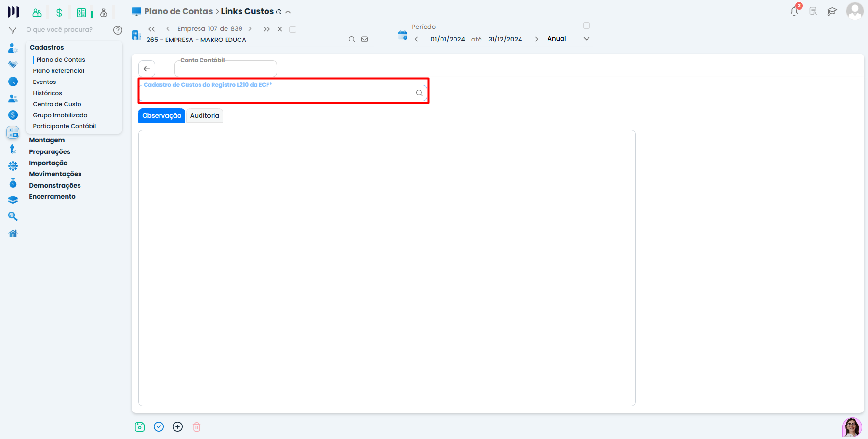Open the clock sidebar icon
This screenshot has width=868, height=439.
click(13, 82)
